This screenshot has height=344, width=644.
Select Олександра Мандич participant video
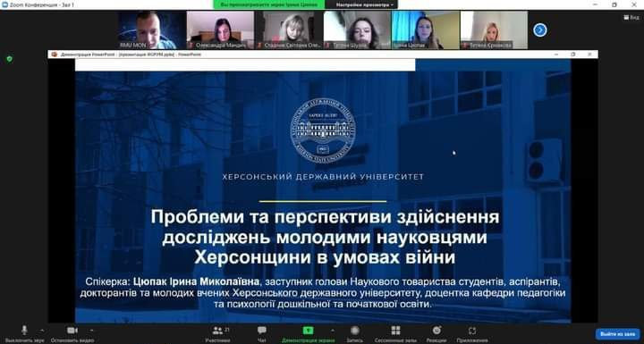[220, 30]
